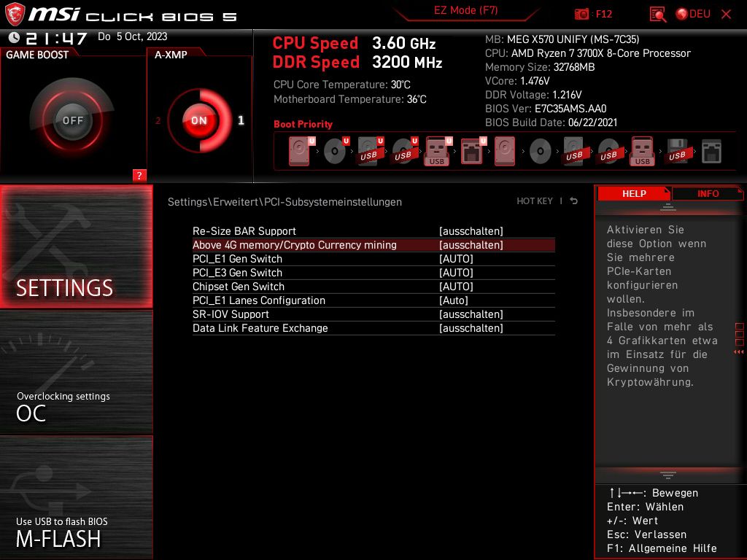Open the OC overclocking settings tile
Viewport: 747px width, 560px height.
coord(76,372)
